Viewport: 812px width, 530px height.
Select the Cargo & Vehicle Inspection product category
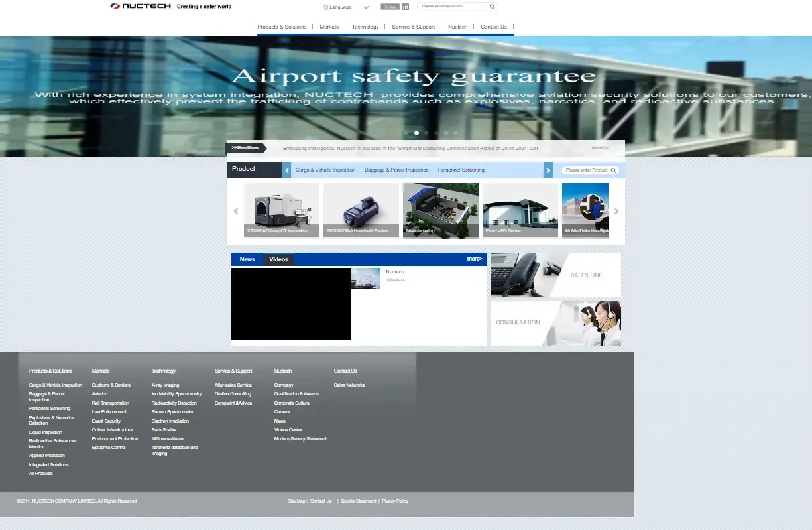pyautogui.click(x=325, y=170)
